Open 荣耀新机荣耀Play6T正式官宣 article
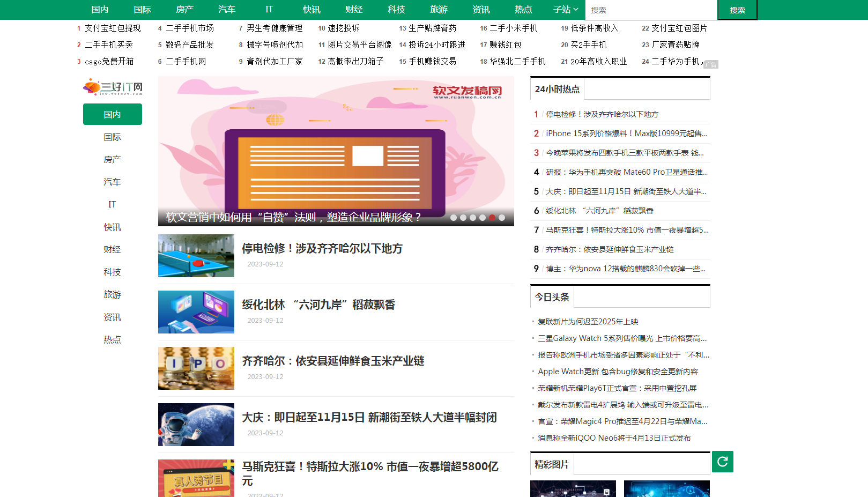The width and height of the screenshot is (868, 497). (617, 388)
